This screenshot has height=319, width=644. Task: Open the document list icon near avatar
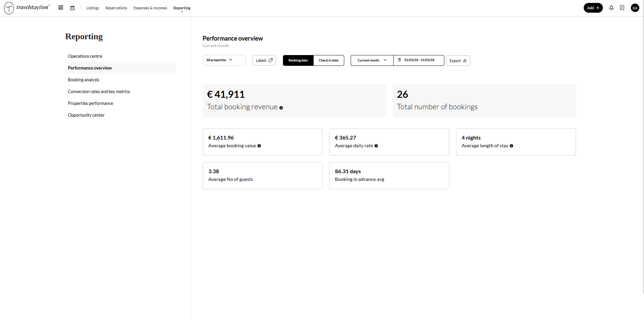click(x=622, y=8)
